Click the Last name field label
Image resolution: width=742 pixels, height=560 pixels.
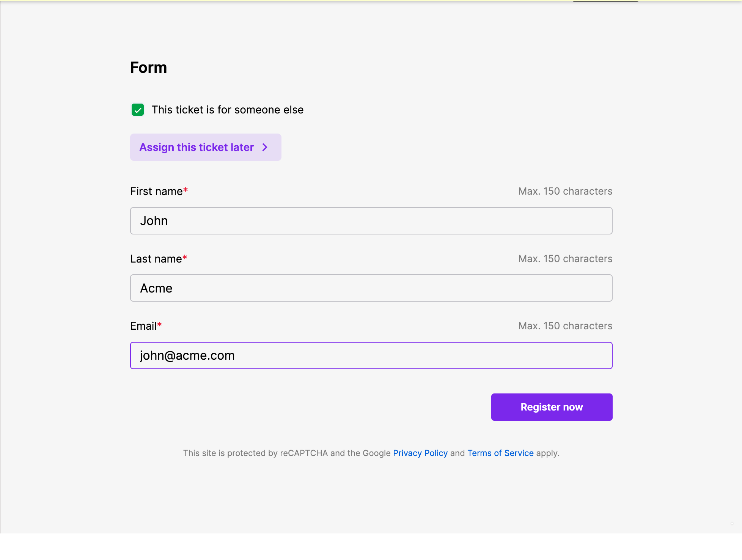click(156, 259)
